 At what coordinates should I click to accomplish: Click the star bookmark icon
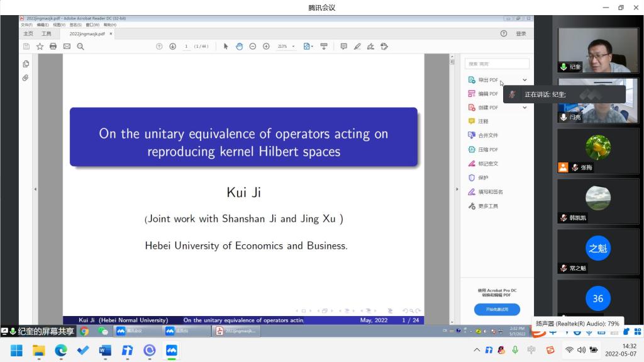(x=40, y=47)
